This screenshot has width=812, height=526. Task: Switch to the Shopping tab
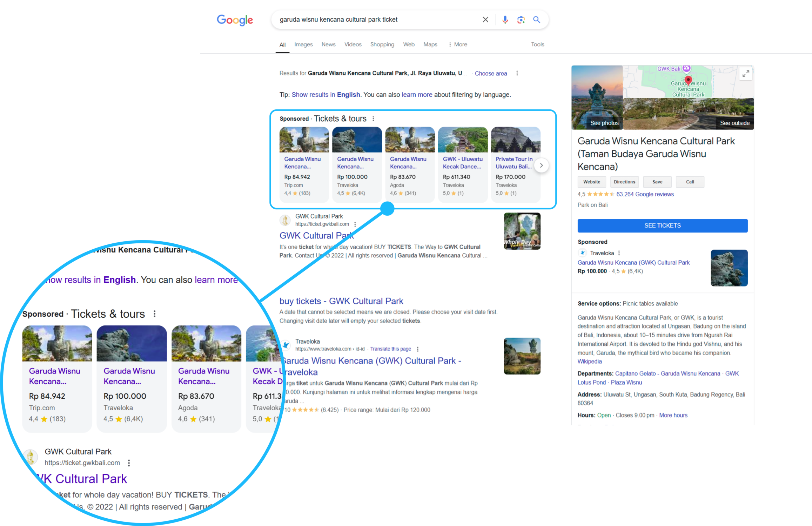[x=382, y=45]
